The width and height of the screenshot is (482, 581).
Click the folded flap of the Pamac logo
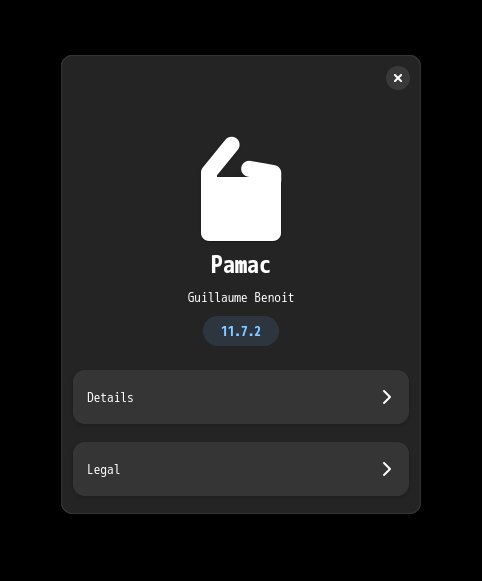coord(222,156)
